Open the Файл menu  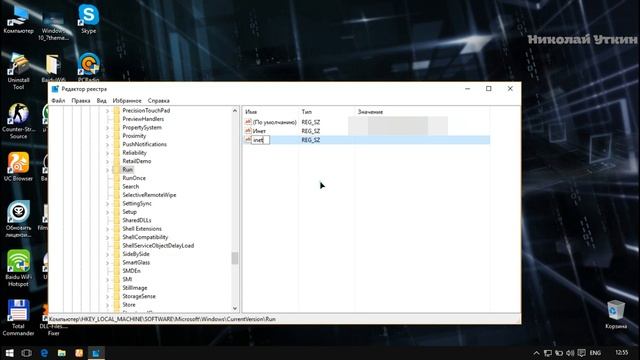point(58,100)
